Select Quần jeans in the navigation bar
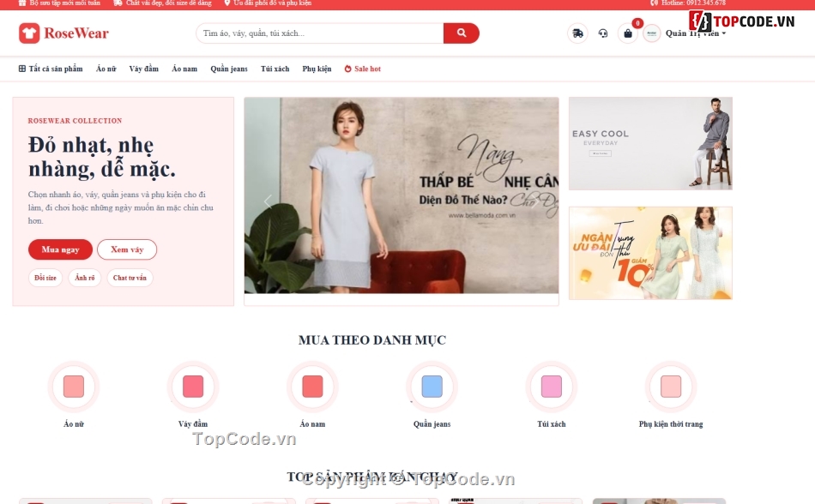Viewport: 815px width, 504px height. pos(229,69)
